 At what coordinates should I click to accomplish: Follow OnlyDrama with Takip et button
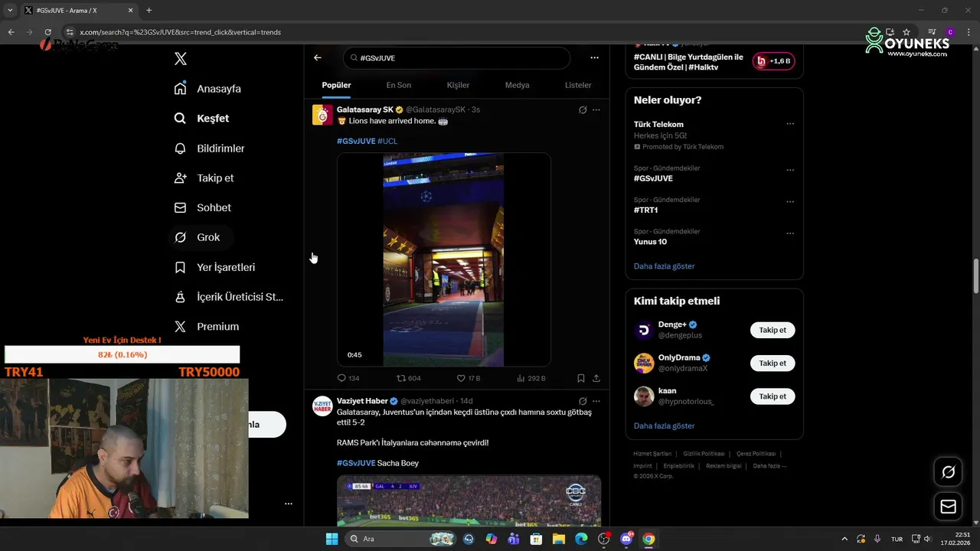[x=773, y=363]
